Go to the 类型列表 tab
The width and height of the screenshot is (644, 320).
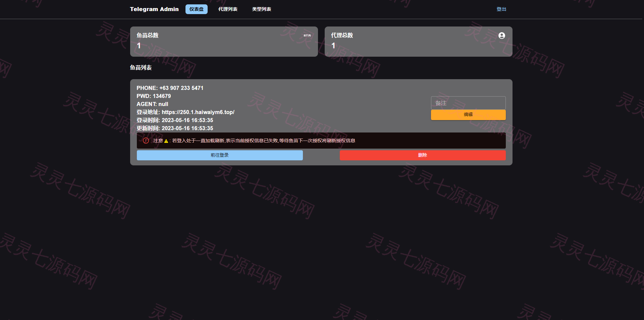(x=262, y=9)
